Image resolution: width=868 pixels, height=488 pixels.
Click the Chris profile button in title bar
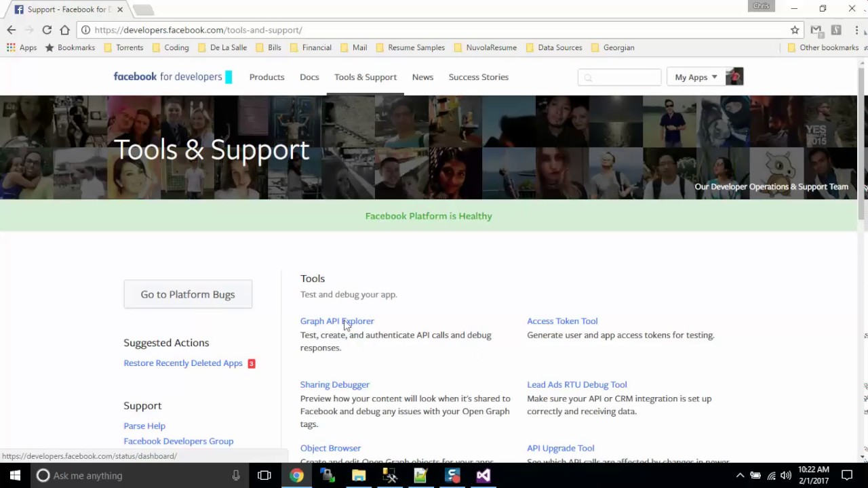[x=762, y=6]
